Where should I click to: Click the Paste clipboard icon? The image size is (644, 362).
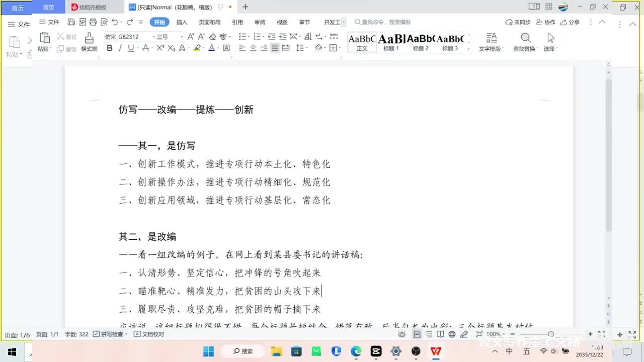tap(45, 38)
